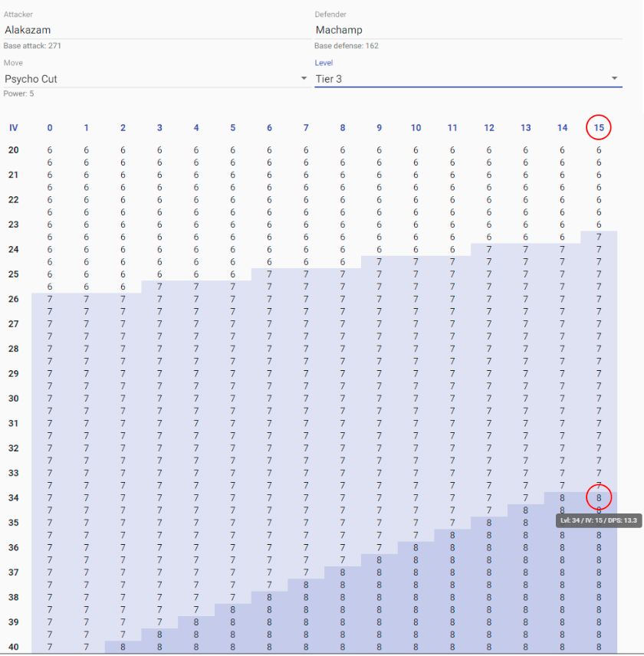Screen dimensions: 644x656
Task: Click row label for level 34
Action: click(x=13, y=498)
